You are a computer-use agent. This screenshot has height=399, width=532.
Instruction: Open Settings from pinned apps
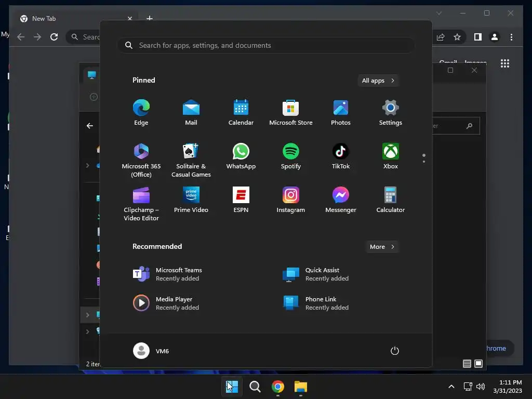pos(391,113)
